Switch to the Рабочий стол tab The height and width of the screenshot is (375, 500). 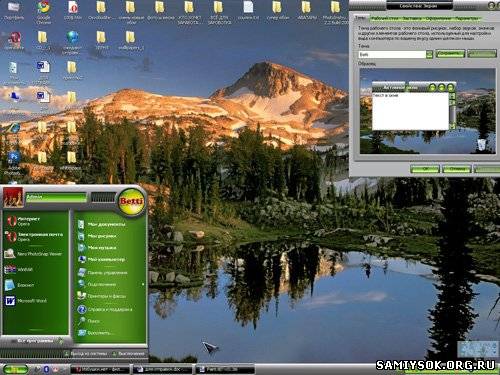tap(384, 19)
